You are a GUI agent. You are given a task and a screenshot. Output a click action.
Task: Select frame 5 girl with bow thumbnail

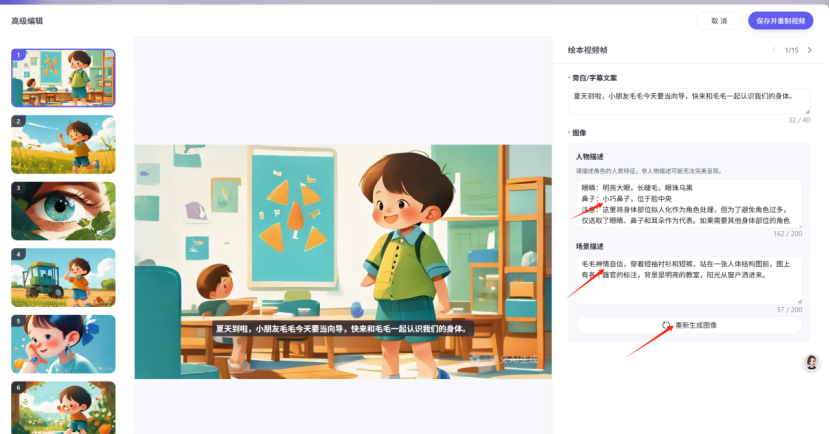point(64,344)
